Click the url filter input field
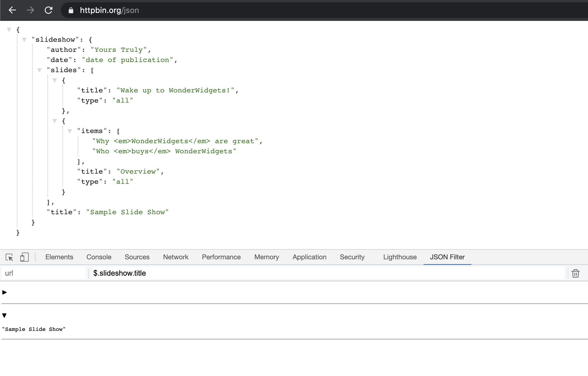The width and height of the screenshot is (588, 376). click(x=44, y=273)
